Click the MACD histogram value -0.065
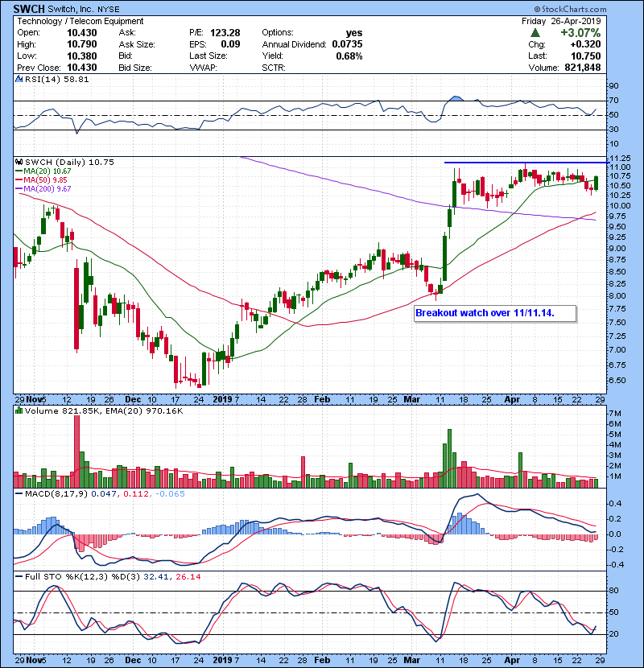Screen dimensions: 644x668 click(170, 494)
